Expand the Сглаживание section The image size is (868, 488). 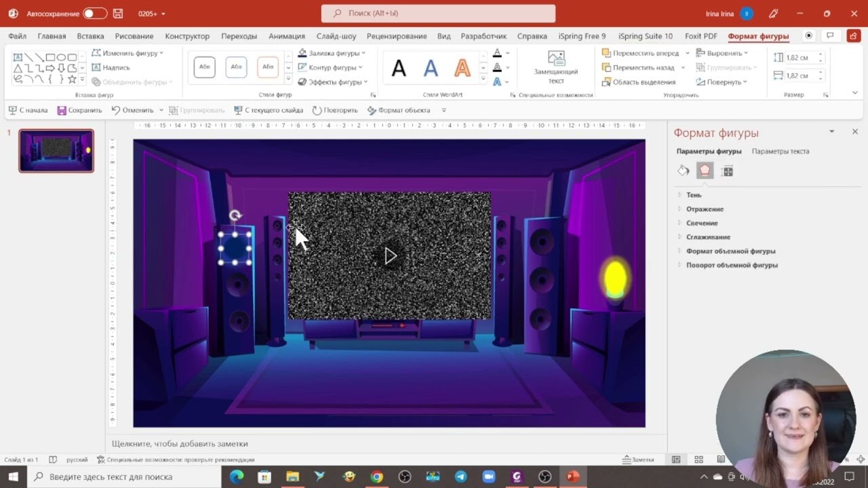click(708, 237)
